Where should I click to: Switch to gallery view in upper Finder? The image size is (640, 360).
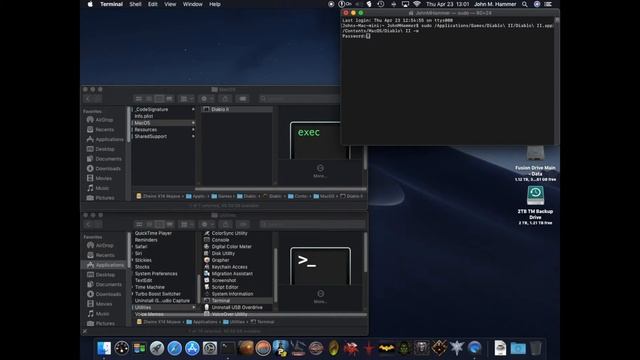point(169,99)
